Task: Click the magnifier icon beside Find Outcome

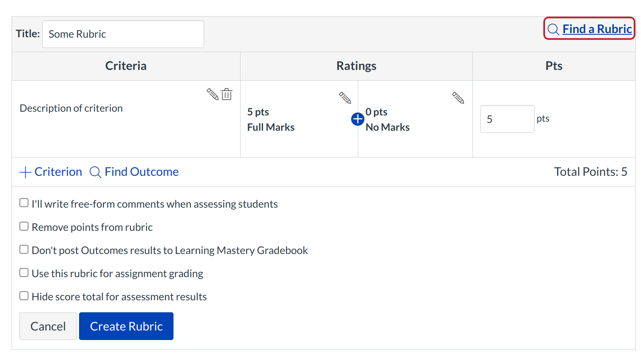Action: (95, 172)
